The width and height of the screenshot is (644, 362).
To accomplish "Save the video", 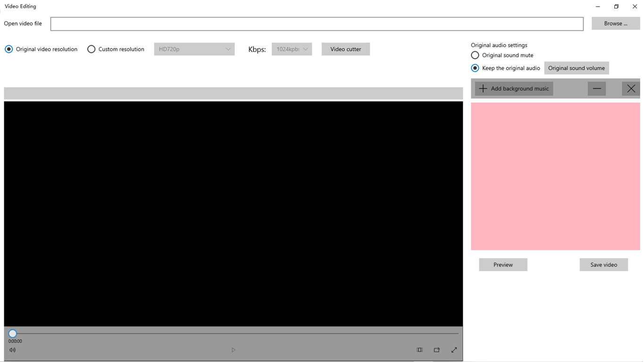I will pyautogui.click(x=603, y=264).
